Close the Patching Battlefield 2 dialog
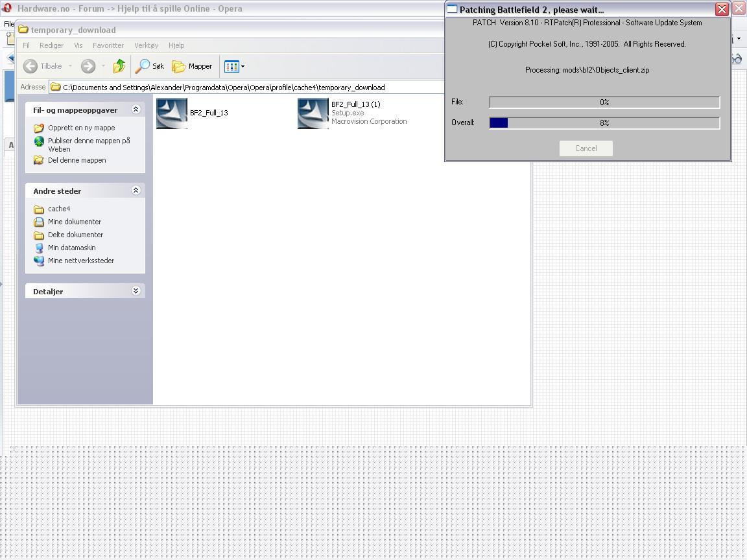Screen dimensions: 747x560 tap(722, 9)
